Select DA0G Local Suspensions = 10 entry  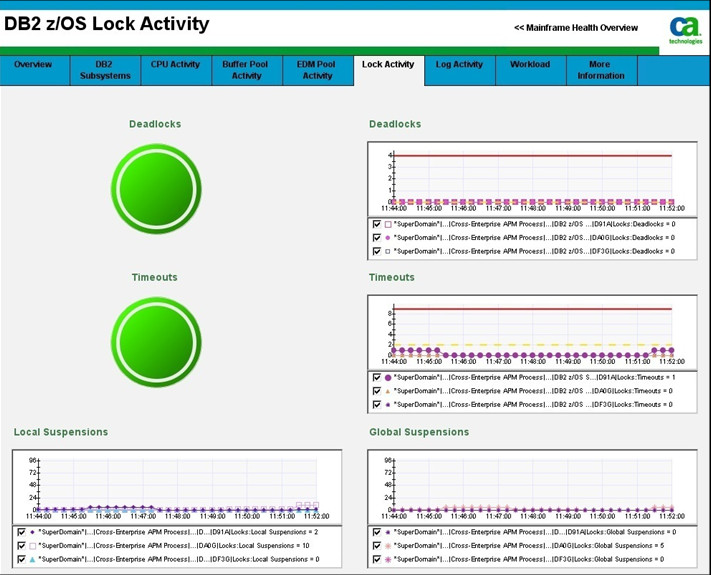pos(174,546)
